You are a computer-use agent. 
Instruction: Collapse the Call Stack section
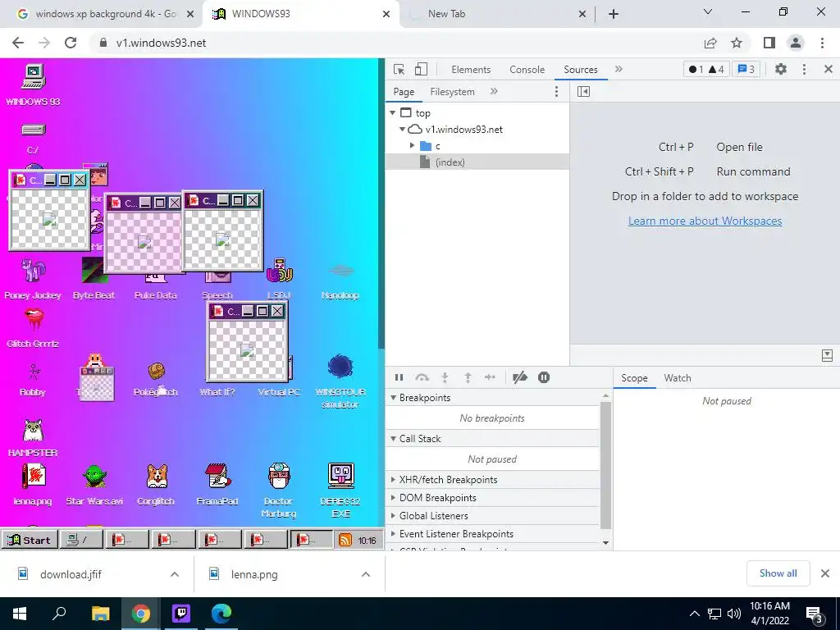point(393,439)
